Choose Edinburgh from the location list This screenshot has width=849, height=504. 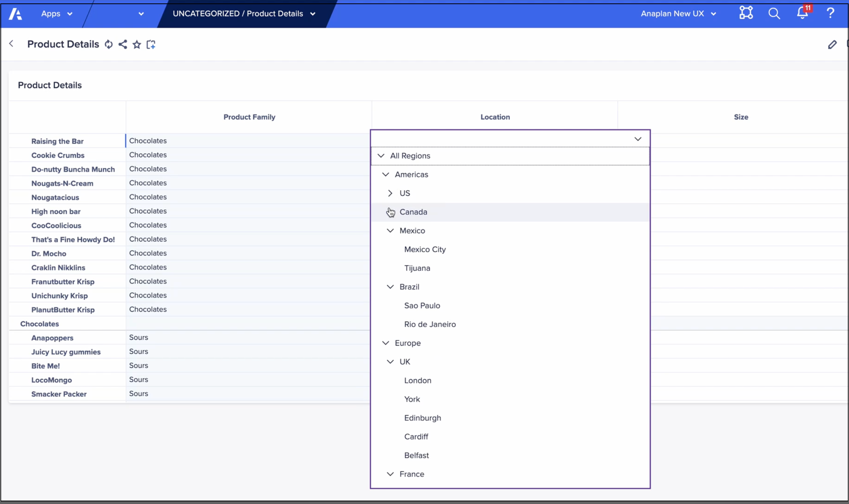(x=423, y=418)
